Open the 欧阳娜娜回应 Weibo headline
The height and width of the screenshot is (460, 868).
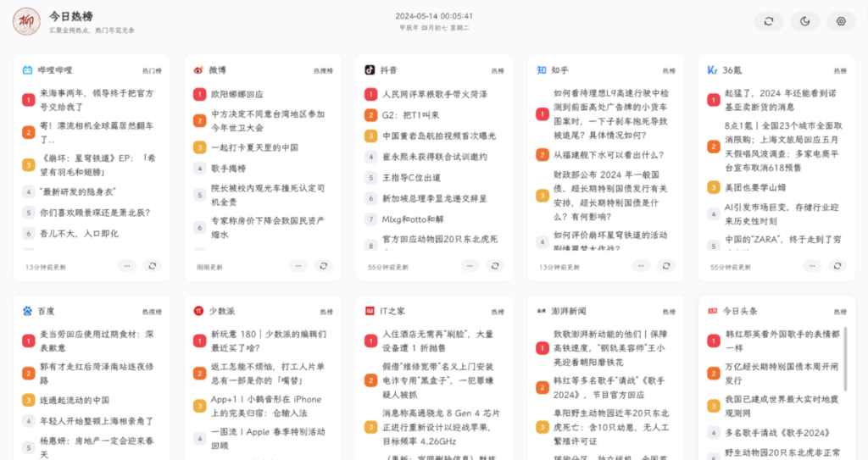pos(237,94)
